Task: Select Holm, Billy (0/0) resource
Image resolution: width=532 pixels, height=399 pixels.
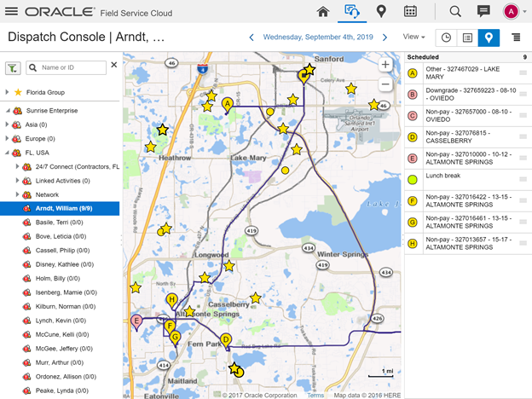Action: point(60,278)
